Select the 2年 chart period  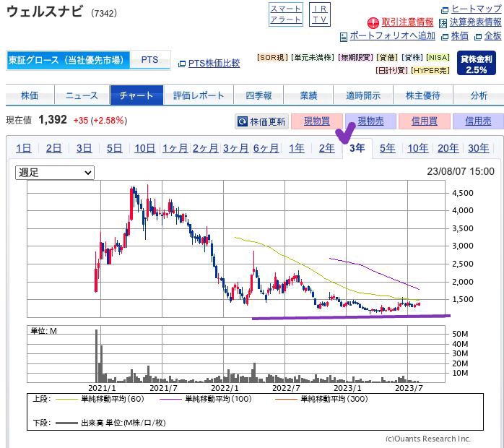tap(326, 148)
